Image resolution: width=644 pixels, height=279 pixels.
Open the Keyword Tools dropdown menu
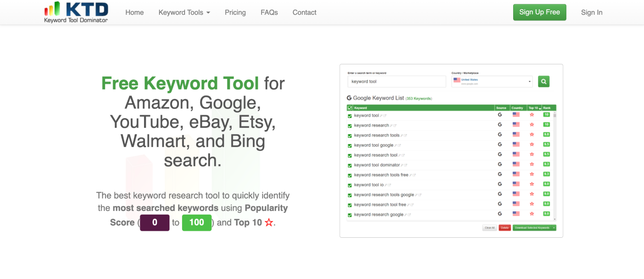184,13
